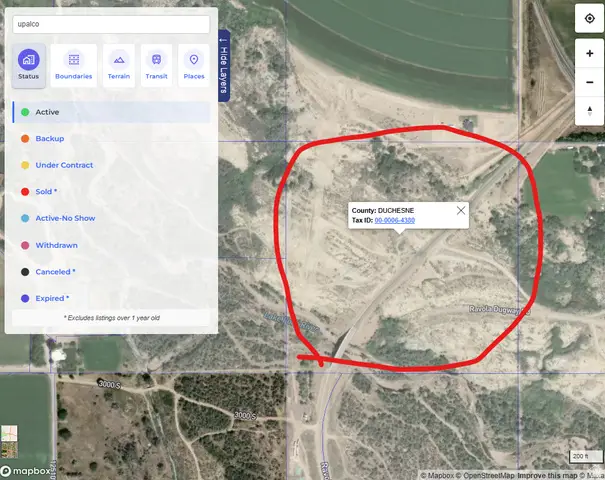The height and width of the screenshot is (480, 605).
Task: Enable the Under Contract status filter
Action: click(x=64, y=165)
